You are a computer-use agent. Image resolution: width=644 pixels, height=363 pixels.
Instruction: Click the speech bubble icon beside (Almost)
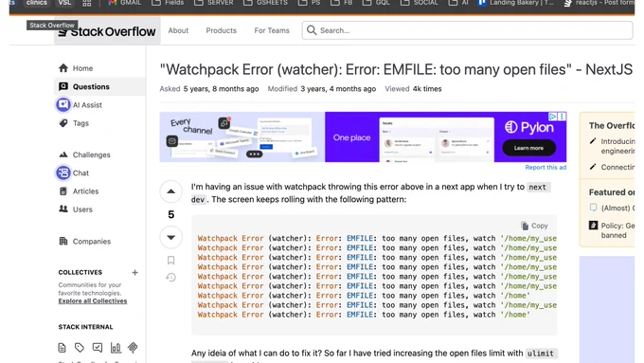593,208
